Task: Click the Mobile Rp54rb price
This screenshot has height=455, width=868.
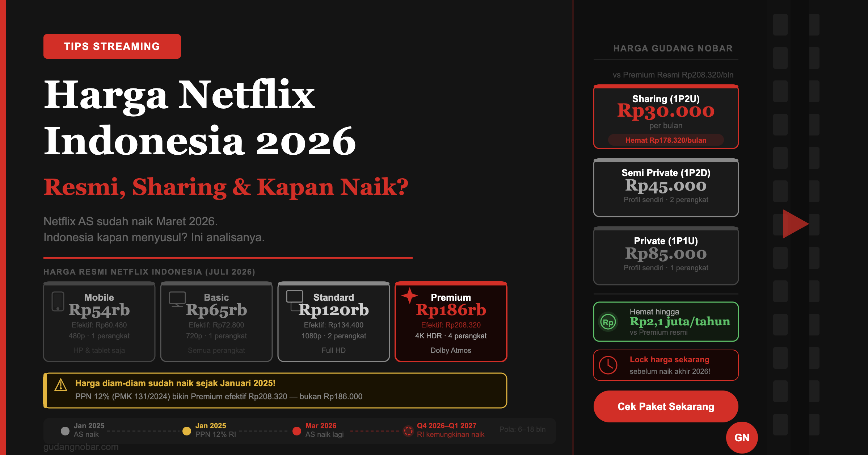Action: tap(99, 310)
